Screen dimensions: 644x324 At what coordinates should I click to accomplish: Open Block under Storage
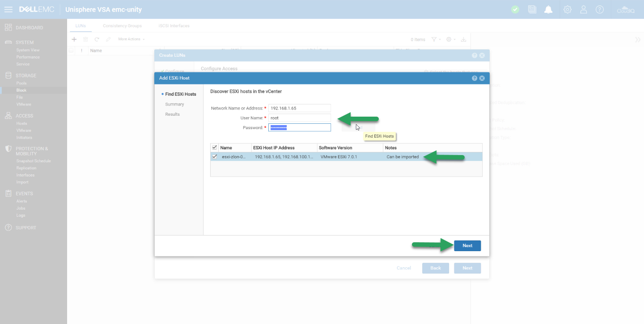[21, 90]
